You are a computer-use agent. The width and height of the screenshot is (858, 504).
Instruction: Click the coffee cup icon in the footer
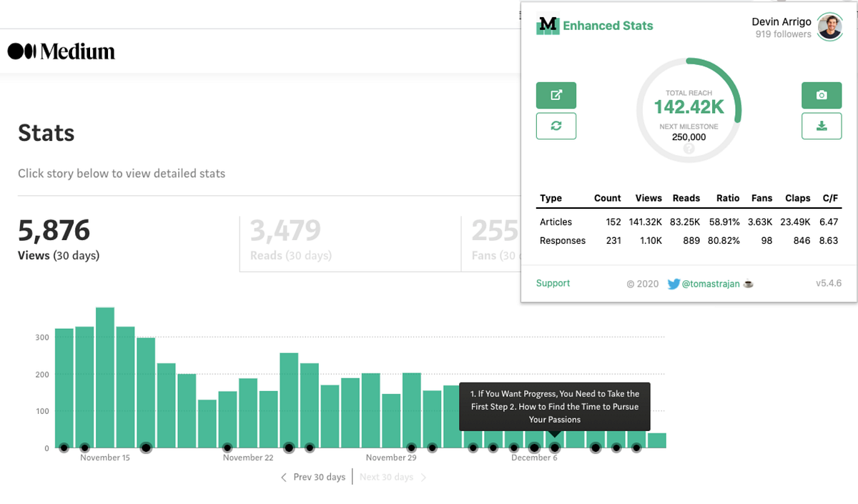[748, 284]
